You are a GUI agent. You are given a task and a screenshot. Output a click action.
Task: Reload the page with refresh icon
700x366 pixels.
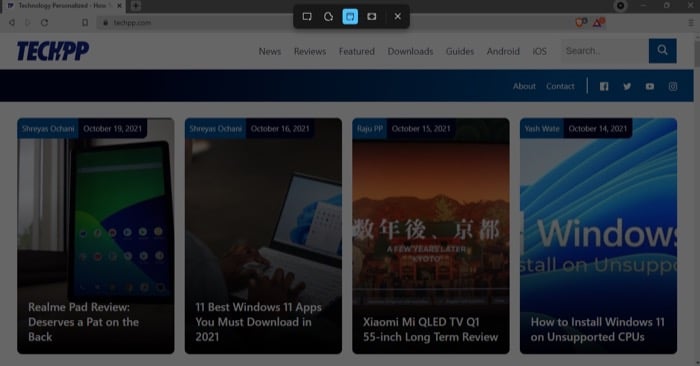(44, 22)
